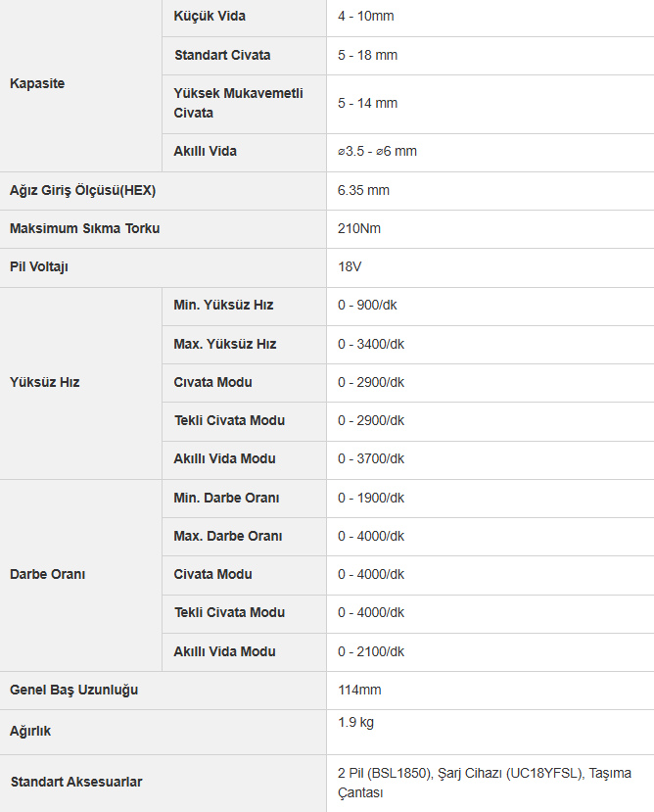Click the 210Nm torque value
Screen dimensions: 654x812
pos(359,228)
